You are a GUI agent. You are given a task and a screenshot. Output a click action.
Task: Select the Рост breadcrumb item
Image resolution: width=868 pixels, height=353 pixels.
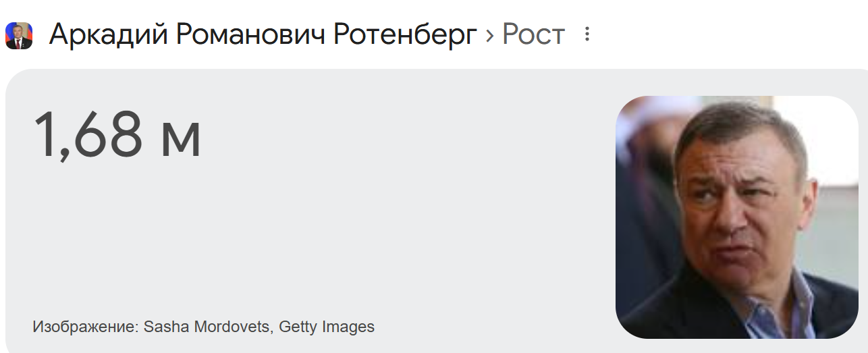(x=533, y=34)
